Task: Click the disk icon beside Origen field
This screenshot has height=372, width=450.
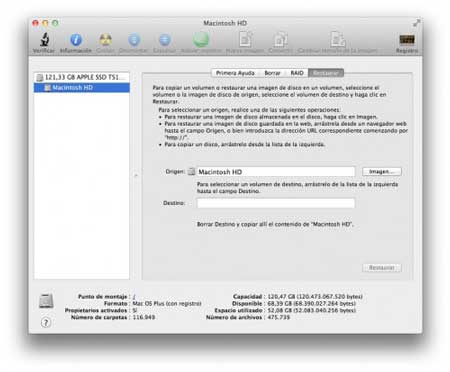Action: 191,171
